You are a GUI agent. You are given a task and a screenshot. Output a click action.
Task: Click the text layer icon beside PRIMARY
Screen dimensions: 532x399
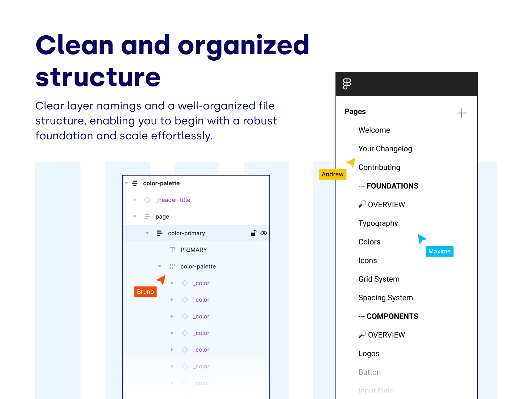172,250
